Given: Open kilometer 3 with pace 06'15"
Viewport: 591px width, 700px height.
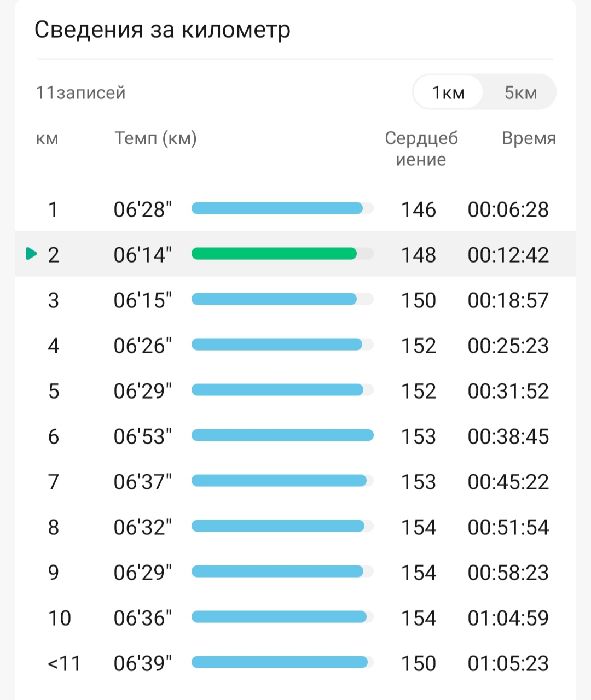Looking at the screenshot, I should (296, 300).
